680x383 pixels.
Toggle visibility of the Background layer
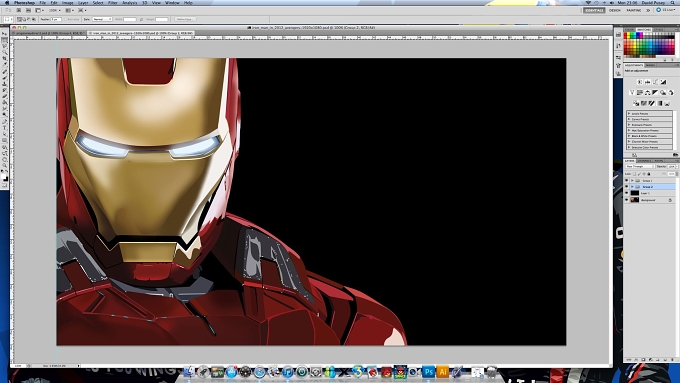pyautogui.click(x=626, y=200)
